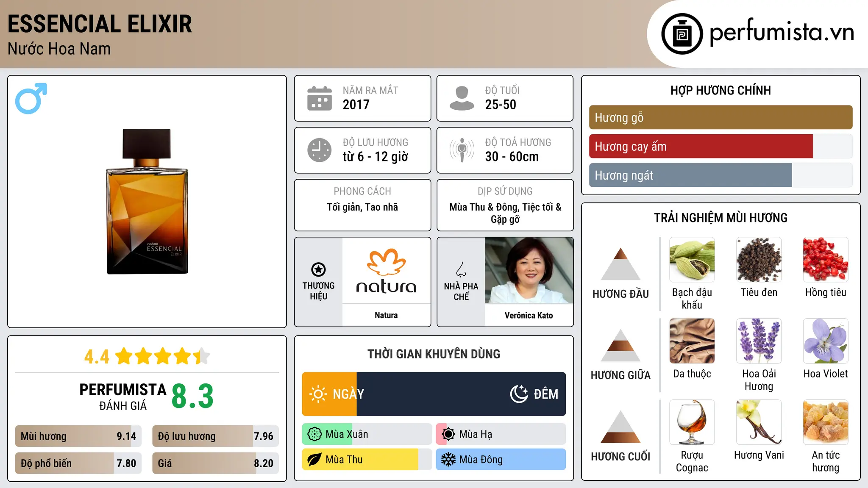The width and height of the screenshot is (868, 488).
Task: Click the leaf icon for Mùa Thu
Action: click(x=314, y=460)
